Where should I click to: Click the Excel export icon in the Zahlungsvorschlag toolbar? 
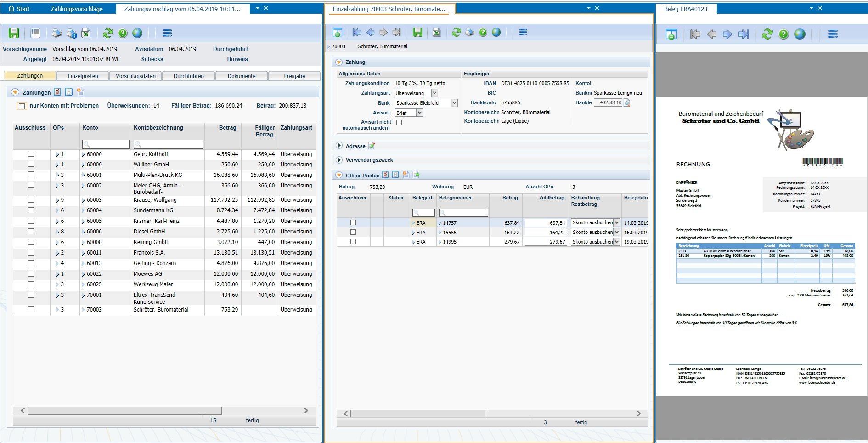[86, 33]
